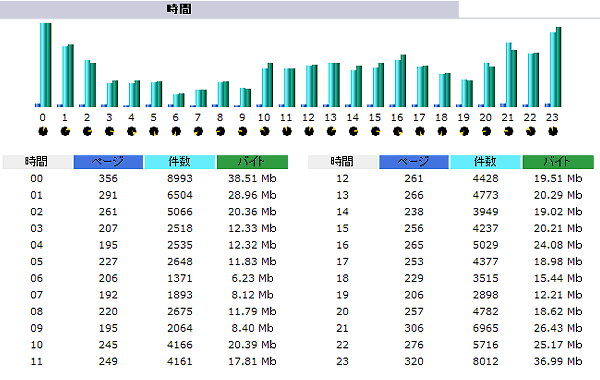Click the clock icon under hour 15
Image resolution: width=600 pixels, height=380 pixels.
click(375, 132)
